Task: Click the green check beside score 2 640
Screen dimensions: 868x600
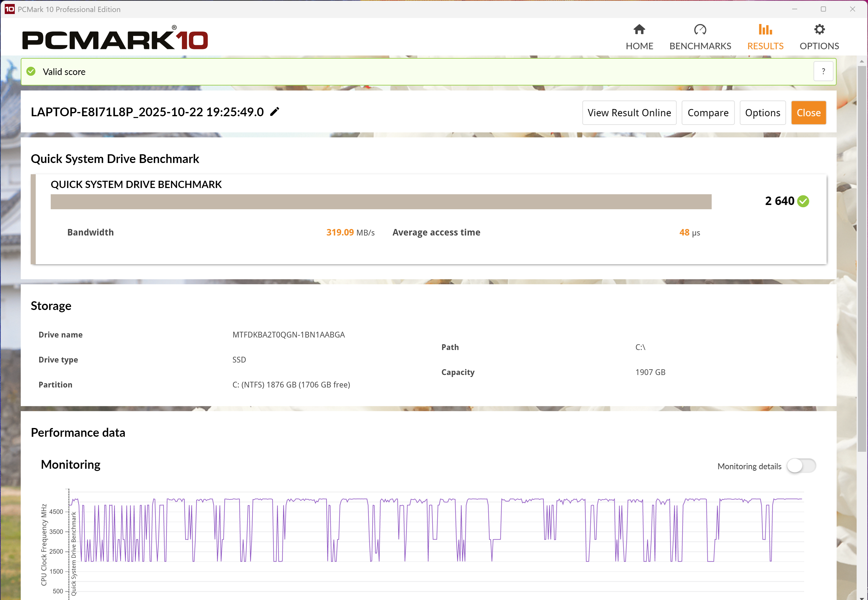Action: 803,201
